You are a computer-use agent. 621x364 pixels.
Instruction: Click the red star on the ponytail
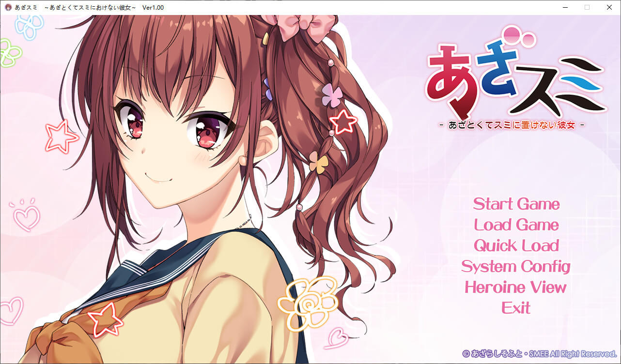click(343, 121)
